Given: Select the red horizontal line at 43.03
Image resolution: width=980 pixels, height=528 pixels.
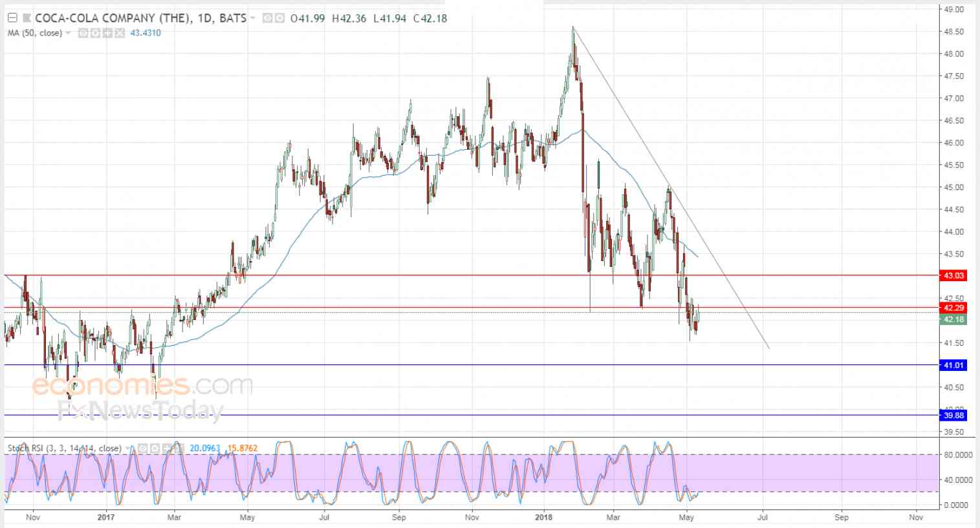Looking at the screenshot, I should tap(471, 275).
